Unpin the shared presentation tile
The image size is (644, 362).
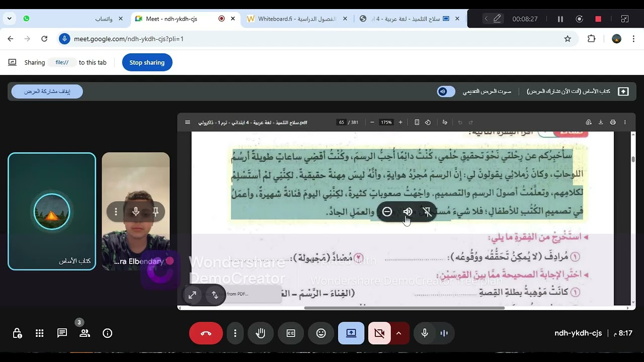click(427, 212)
